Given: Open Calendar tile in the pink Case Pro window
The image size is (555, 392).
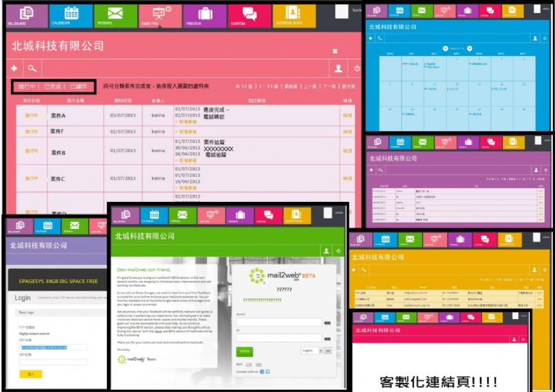Looking at the screenshot, I should tap(71, 15).
